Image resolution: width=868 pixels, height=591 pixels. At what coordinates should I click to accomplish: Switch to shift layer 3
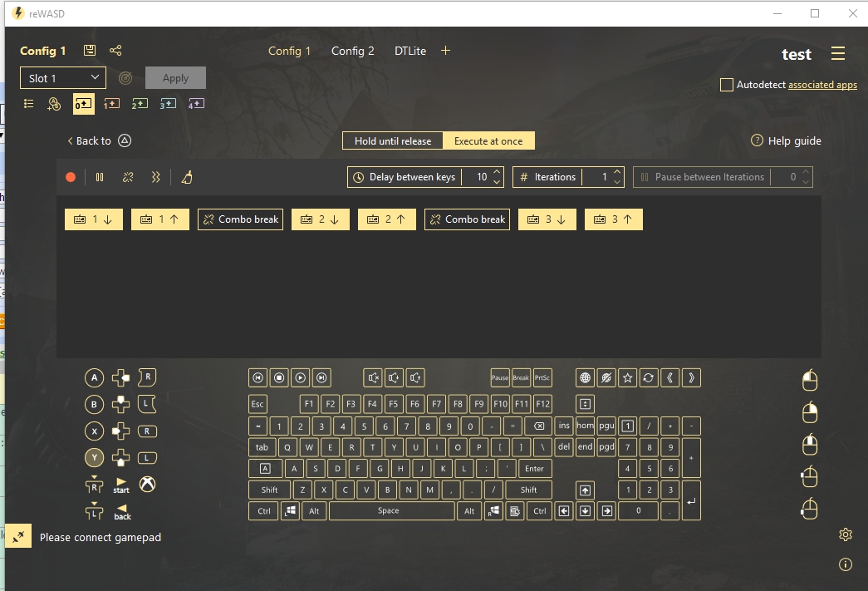(x=168, y=104)
